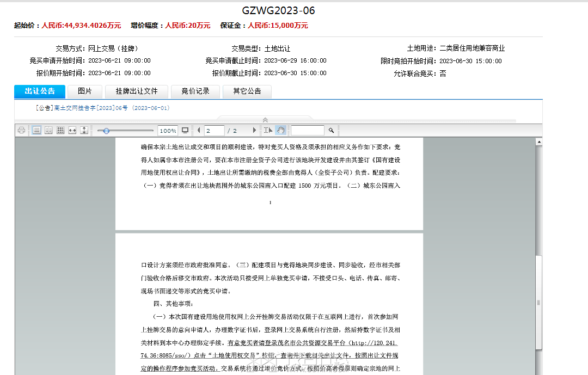Click the document search field
Image resolution: width=588 pixels, height=375 pixels.
308,131
